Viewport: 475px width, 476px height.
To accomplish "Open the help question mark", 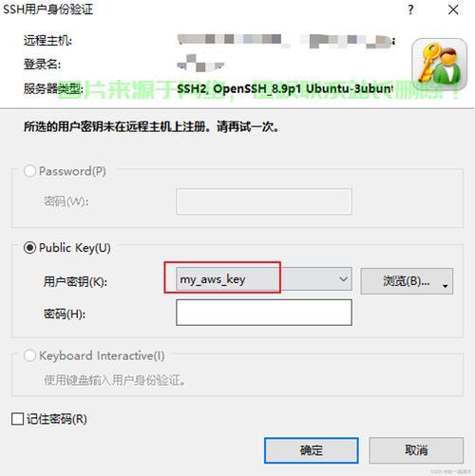I will (410, 10).
